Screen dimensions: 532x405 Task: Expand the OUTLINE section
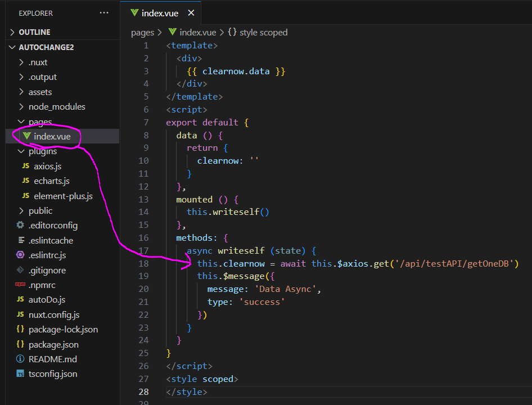(x=34, y=32)
